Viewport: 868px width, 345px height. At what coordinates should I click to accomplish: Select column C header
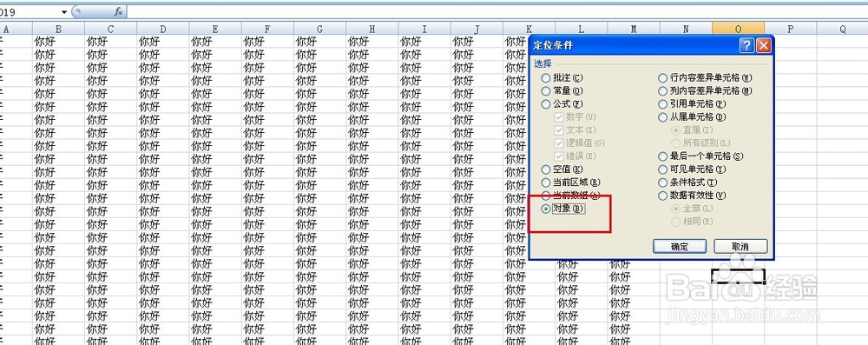pyautogui.click(x=111, y=29)
